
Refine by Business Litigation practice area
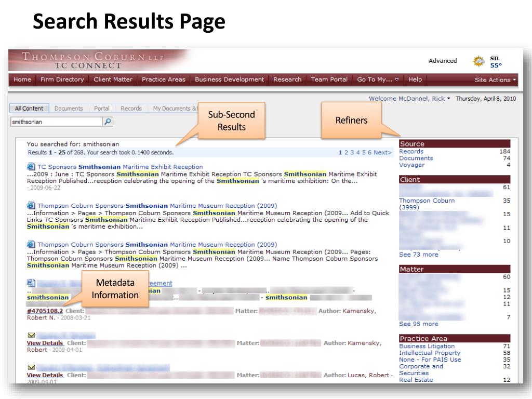coord(427,346)
